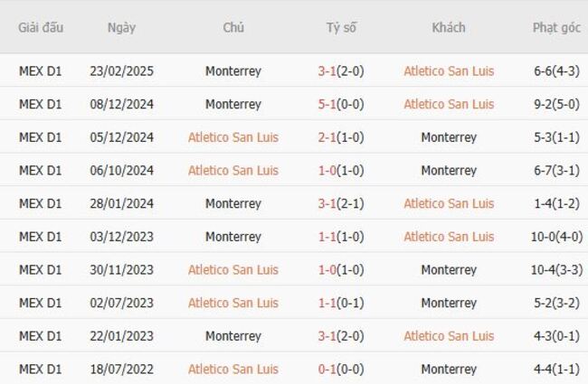Click the "Phạt góc" column header

click(x=556, y=27)
